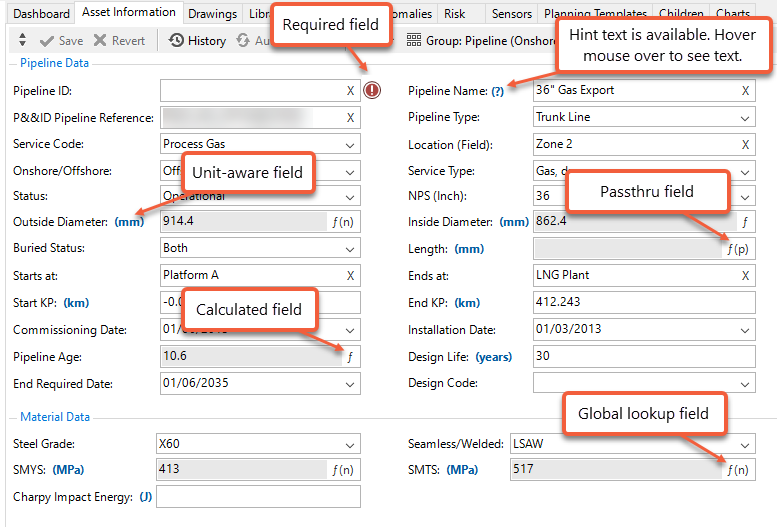777x527 pixels.
Task: Clear the Pipeline Name field with X
Action: 745,91
